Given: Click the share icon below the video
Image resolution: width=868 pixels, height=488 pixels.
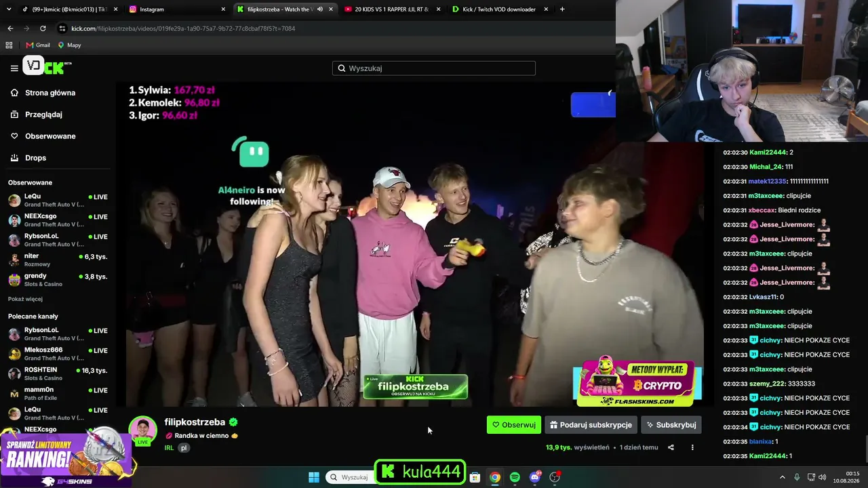Looking at the screenshot, I should [671, 447].
